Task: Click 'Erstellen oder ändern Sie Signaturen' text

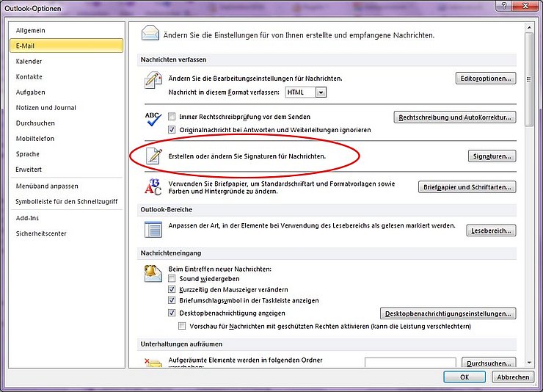Action: pyautogui.click(x=247, y=156)
